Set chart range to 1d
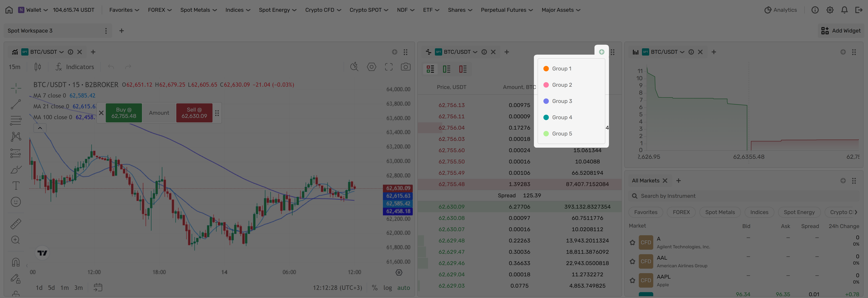The image size is (868, 298). click(39, 288)
